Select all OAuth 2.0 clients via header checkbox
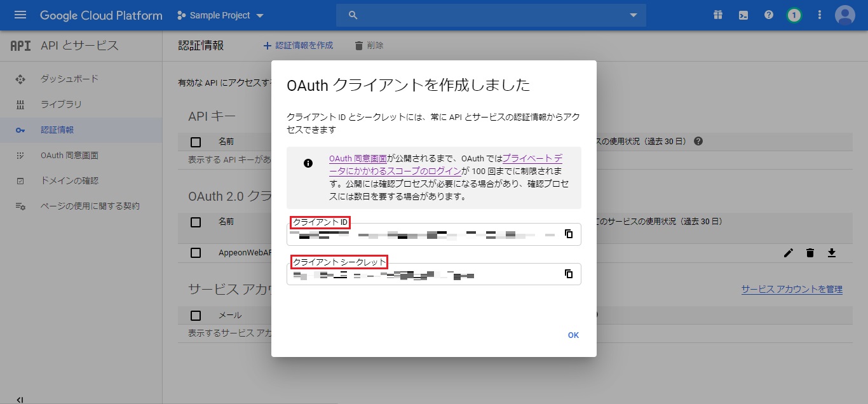This screenshot has width=868, height=404. click(195, 222)
